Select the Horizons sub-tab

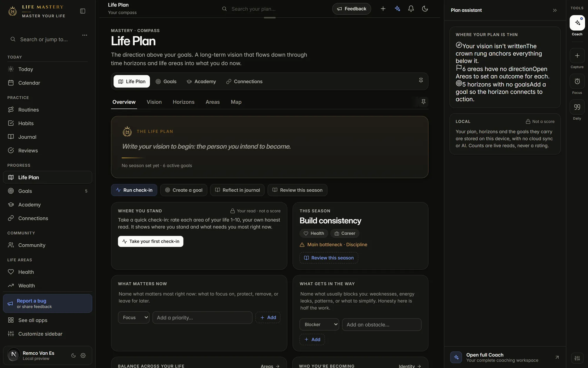pyautogui.click(x=183, y=102)
